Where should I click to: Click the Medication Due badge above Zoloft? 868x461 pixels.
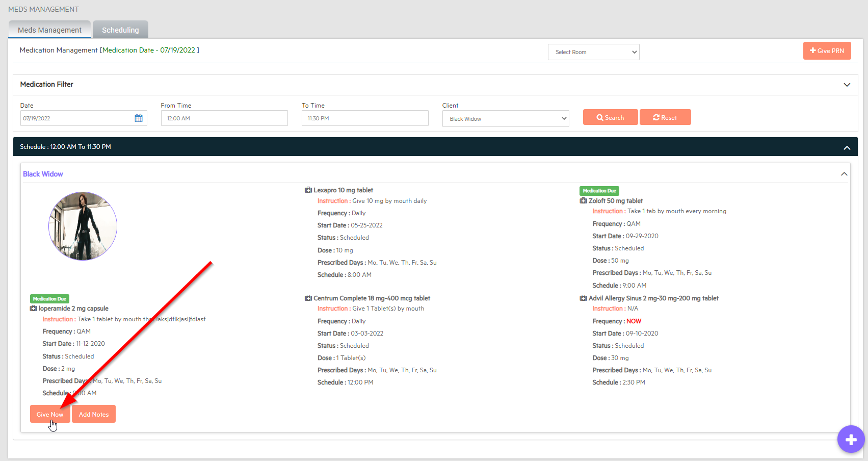(599, 191)
